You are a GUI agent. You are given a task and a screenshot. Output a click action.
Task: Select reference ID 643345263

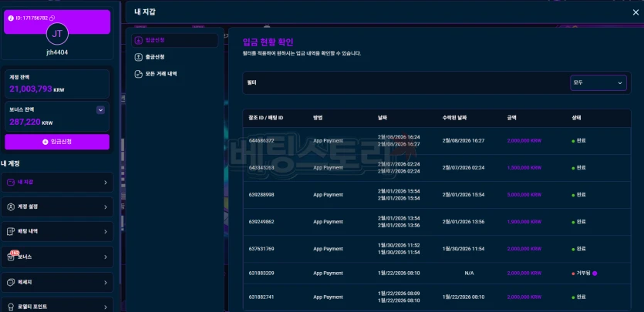(261, 168)
